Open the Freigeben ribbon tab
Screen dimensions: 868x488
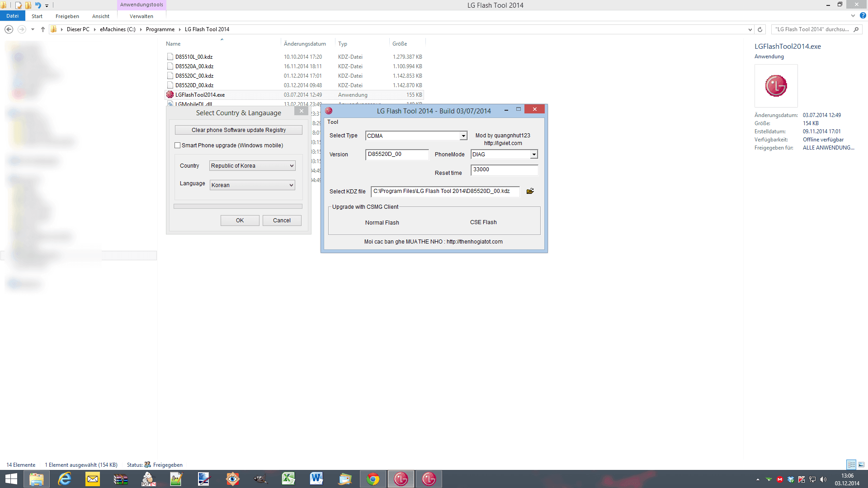point(67,16)
